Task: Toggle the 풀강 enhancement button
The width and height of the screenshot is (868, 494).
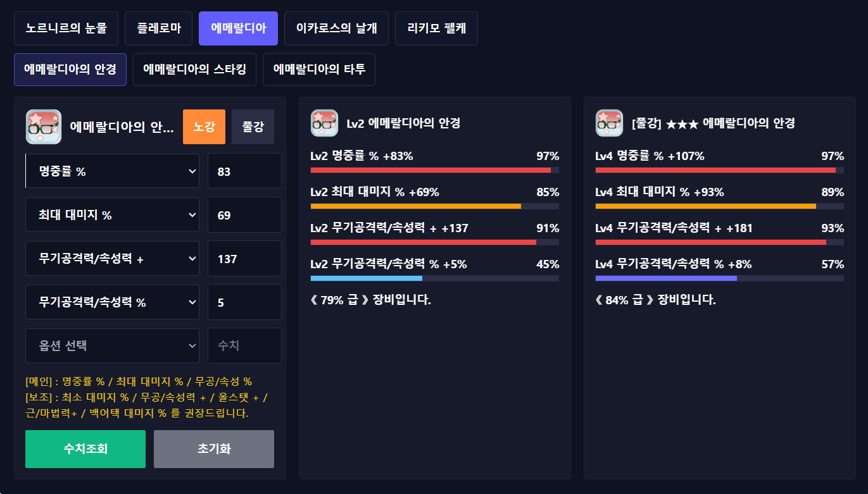Action: pos(253,127)
